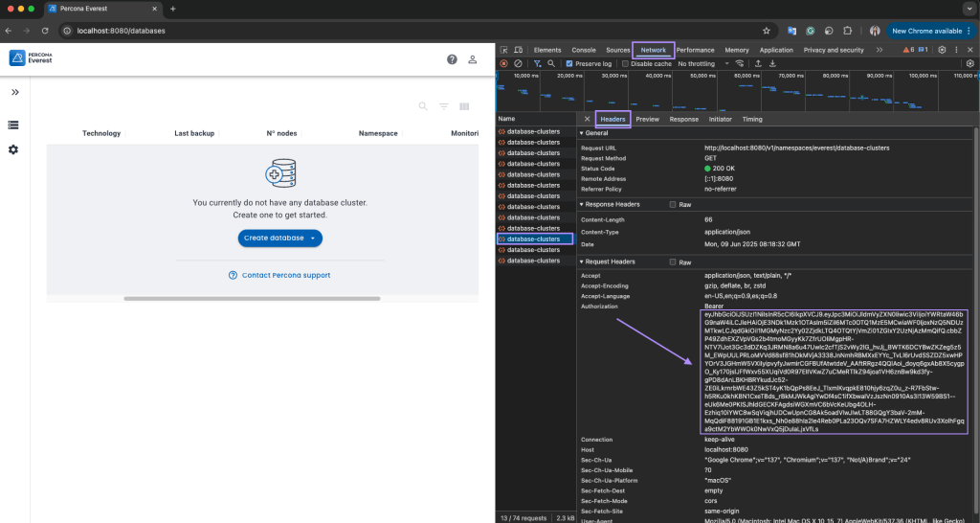The width and height of the screenshot is (980, 523).
Task: Clear the network log
Action: [518, 64]
